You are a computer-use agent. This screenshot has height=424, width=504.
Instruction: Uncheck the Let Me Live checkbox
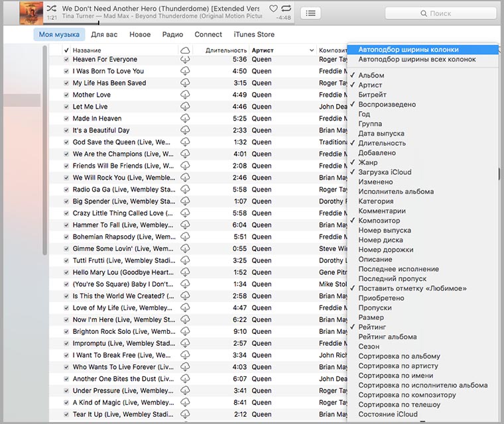coord(66,107)
